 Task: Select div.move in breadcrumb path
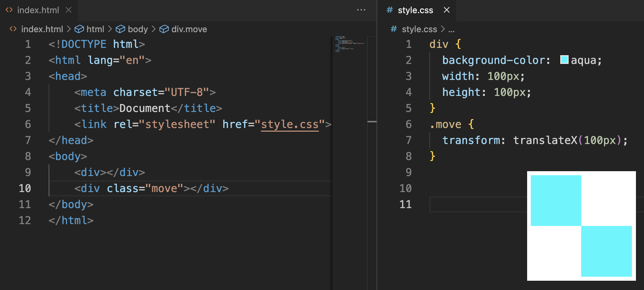tap(189, 29)
